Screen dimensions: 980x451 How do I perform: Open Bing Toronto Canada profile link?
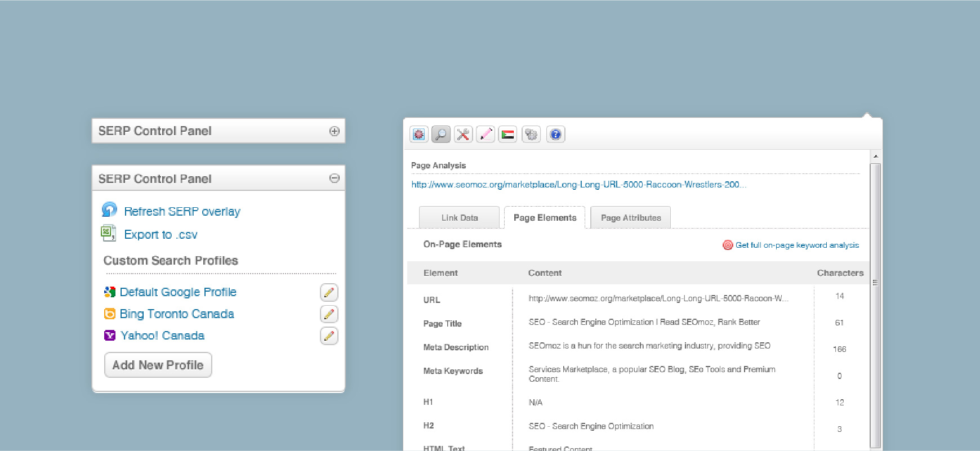tap(177, 314)
